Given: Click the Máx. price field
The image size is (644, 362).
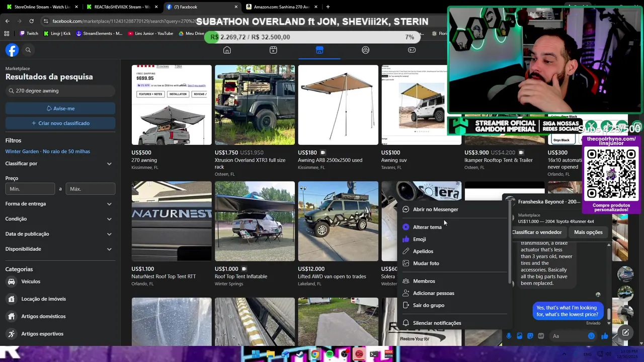Looking at the screenshot, I should click(91, 189).
